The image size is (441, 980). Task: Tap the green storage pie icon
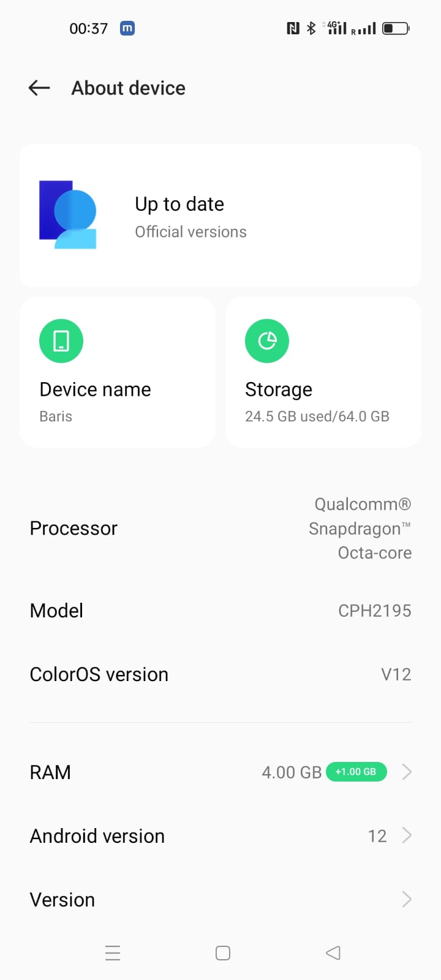click(x=267, y=341)
